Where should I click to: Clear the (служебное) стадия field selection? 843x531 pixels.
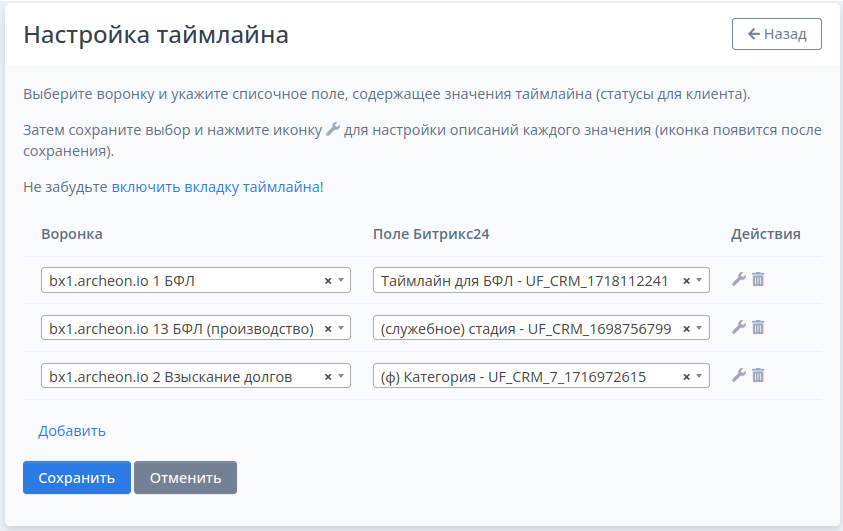coord(687,329)
